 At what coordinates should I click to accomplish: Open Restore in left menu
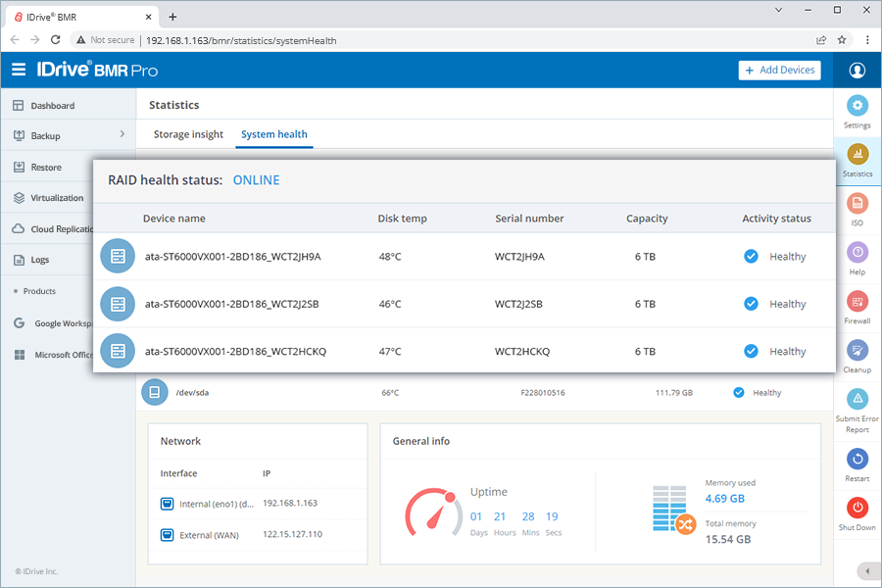tap(46, 168)
